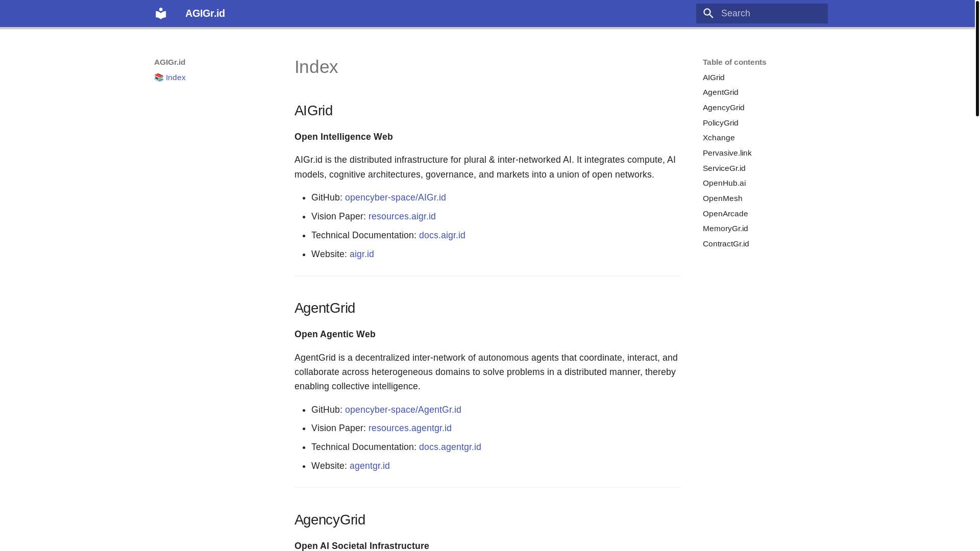Go to PolicyGrid section in contents
Viewport: 980px width, 551px height.
(720, 123)
